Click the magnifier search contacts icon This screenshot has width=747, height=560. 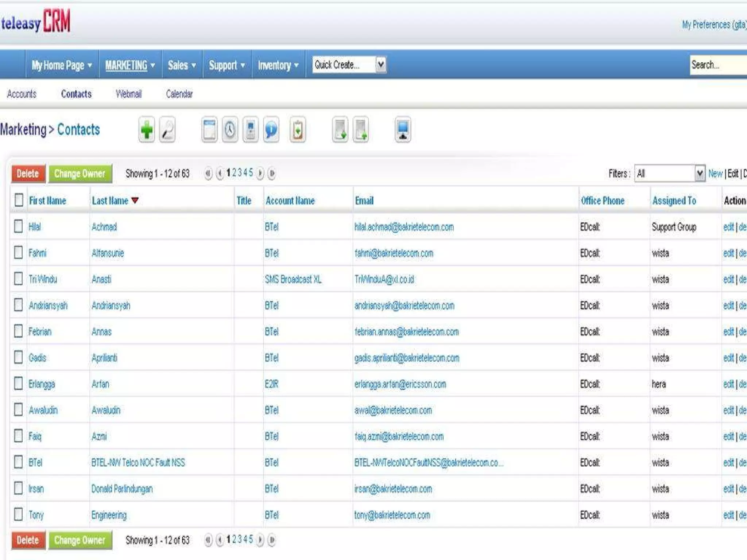[x=167, y=130]
